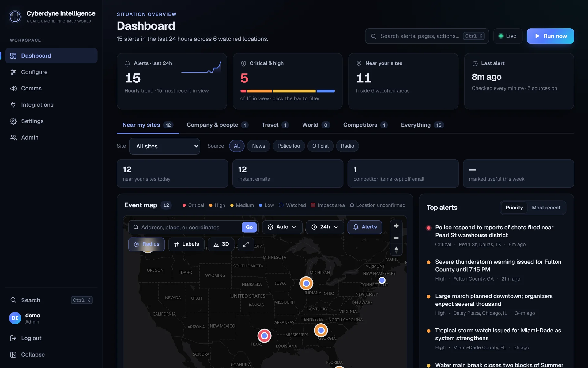Image resolution: width=588 pixels, height=368 pixels.
Task: Filter sources by Official
Action: pos(320,146)
